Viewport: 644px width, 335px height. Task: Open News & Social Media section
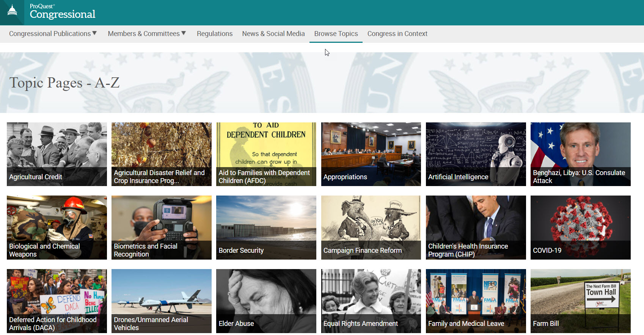click(x=273, y=34)
